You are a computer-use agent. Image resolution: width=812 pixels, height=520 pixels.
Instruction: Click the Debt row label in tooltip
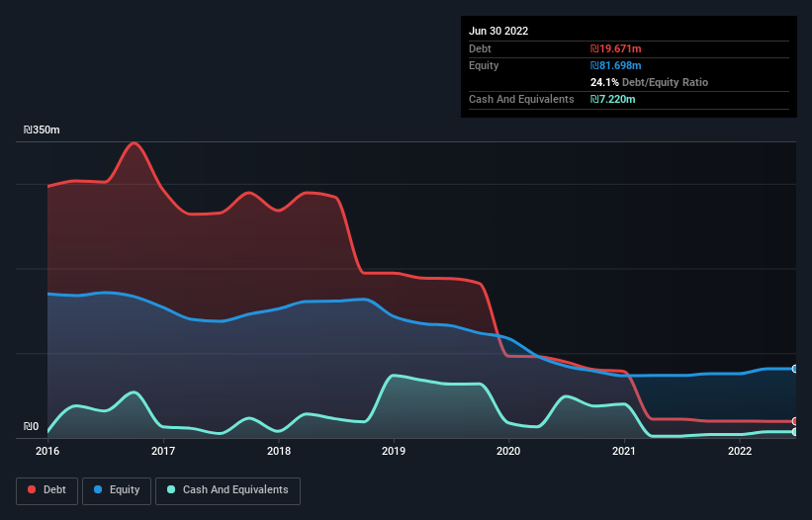pos(480,48)
